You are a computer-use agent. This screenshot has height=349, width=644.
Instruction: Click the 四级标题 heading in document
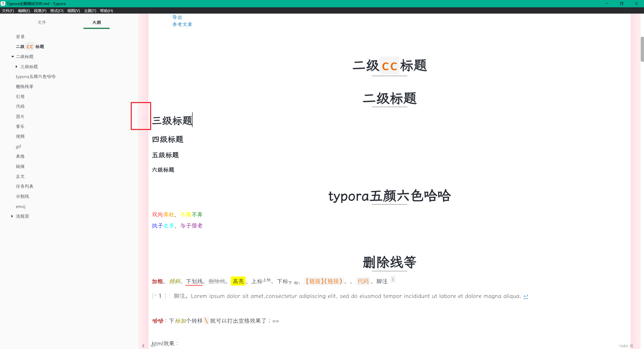click(168, 139)
